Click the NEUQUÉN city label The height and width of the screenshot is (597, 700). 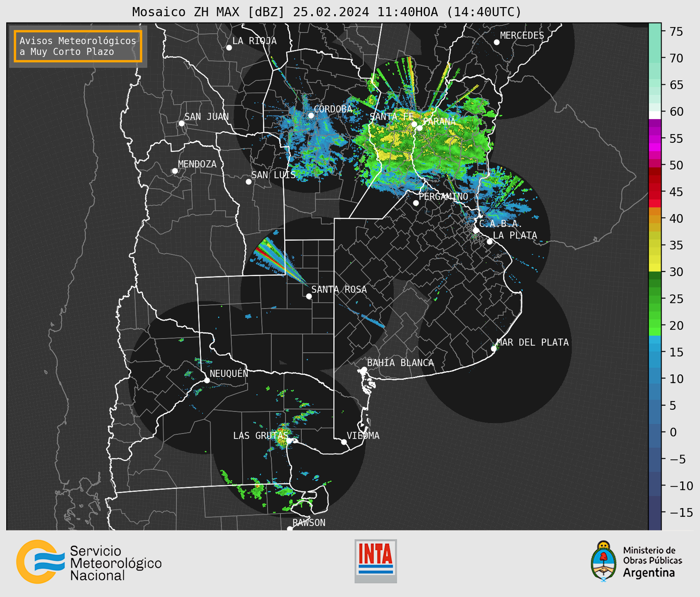click(x=229, y=374)
